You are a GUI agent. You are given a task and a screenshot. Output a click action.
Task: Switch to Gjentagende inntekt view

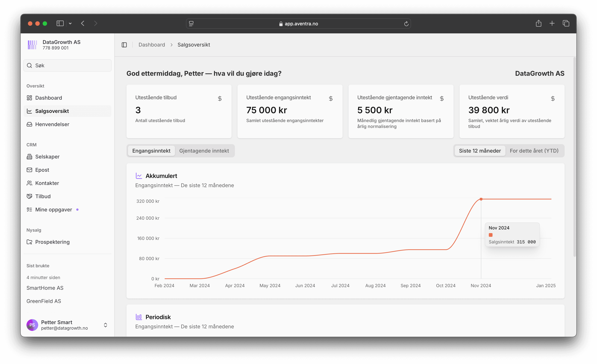tap(204, 151)
